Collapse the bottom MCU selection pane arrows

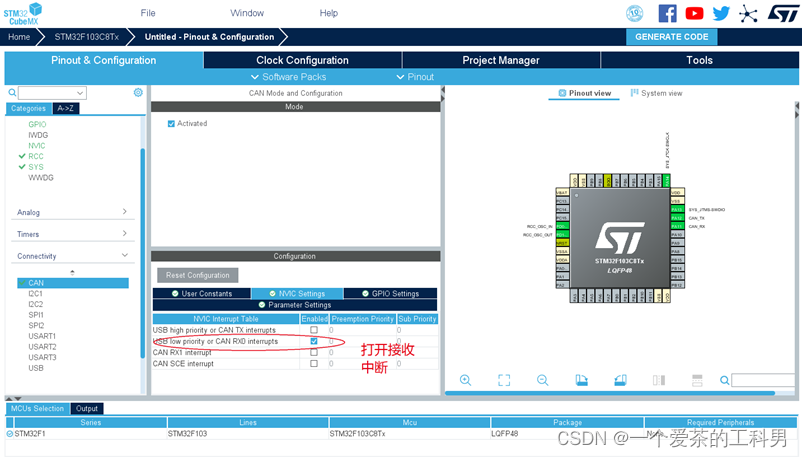(x=14, y=398)
